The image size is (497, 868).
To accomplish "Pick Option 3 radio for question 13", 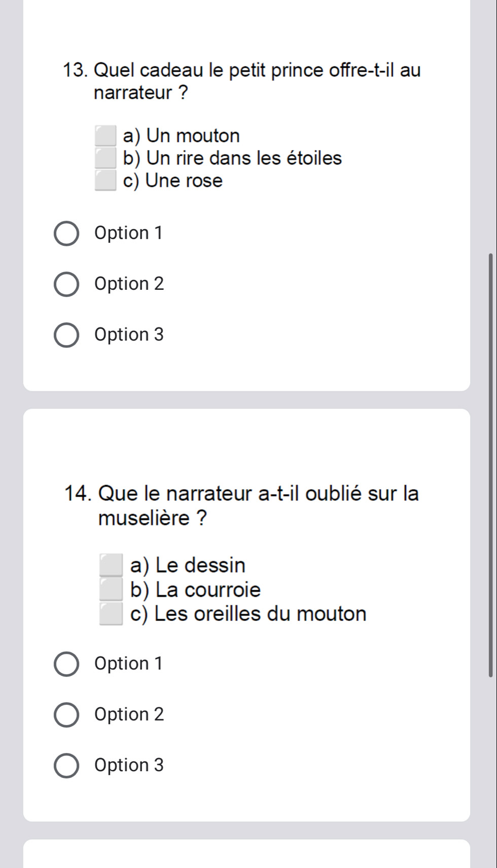I will (x=66, y=335).
